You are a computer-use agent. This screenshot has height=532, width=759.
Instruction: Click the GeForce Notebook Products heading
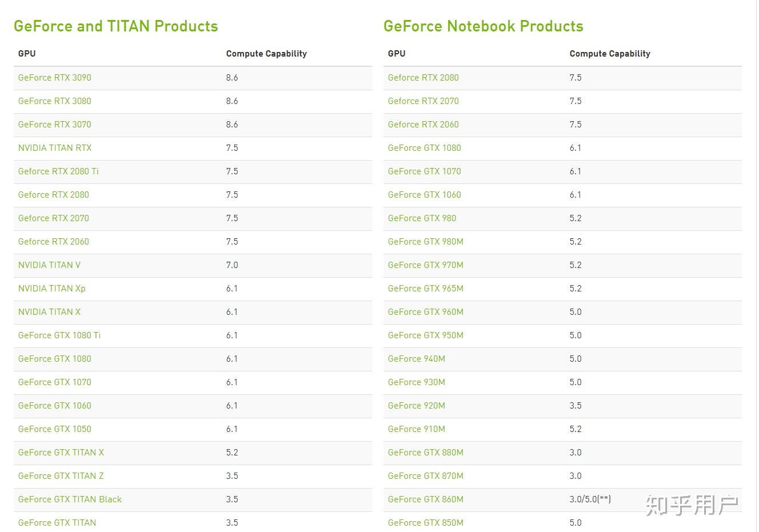pyautogui.click(x=484, y=26)
